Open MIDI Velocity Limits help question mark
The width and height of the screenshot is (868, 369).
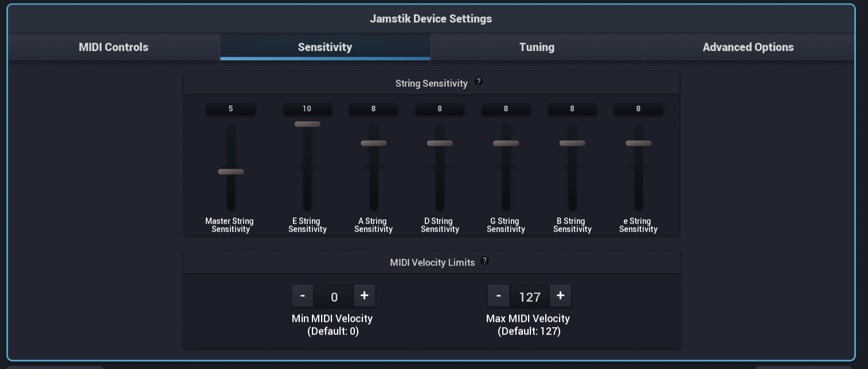coord(484,261)
